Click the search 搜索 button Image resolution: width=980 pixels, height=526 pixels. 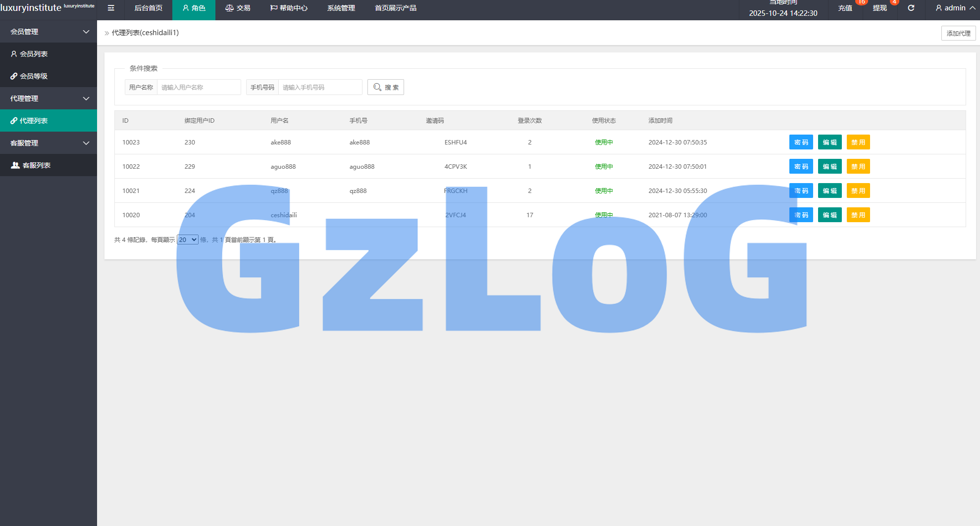coord(386,87)
